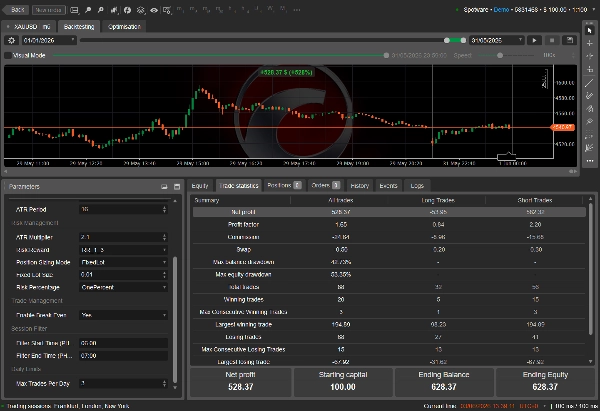Select the crosshair tool in drawing toolbar
Viewport: 600px width, 411px height.
[590, 43]
